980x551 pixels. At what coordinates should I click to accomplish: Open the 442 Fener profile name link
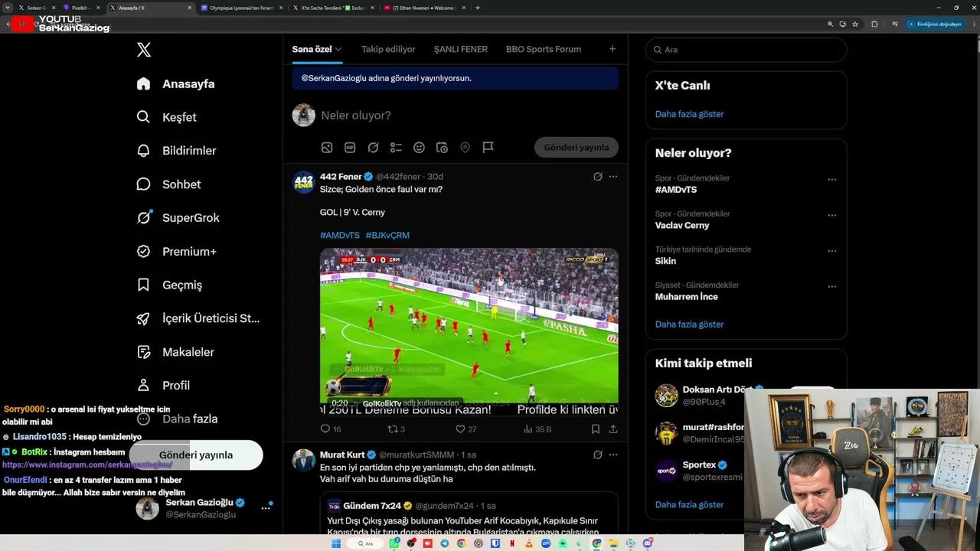coord(340,177)
